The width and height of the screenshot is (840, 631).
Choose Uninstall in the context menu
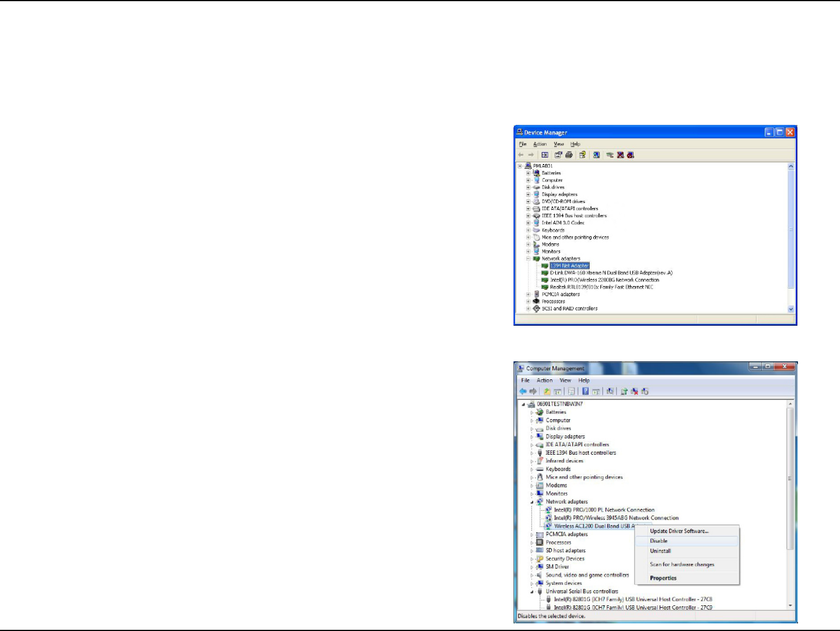click(687, 551)
